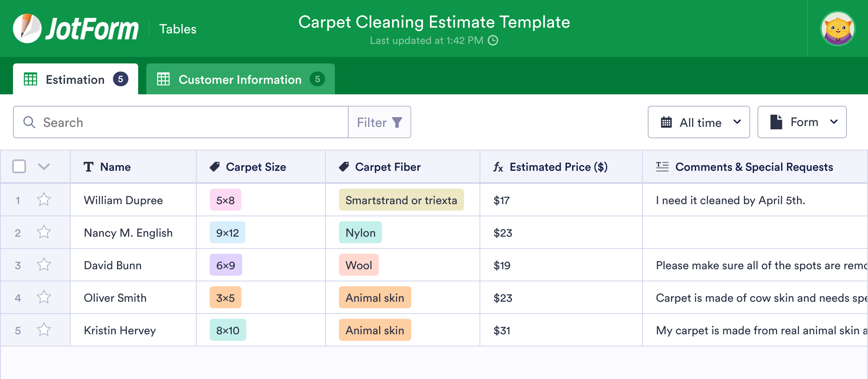The height and width of the screenshot is (379, 868).
Task: Open the Form dropdown menu
Action: (802, 122)
